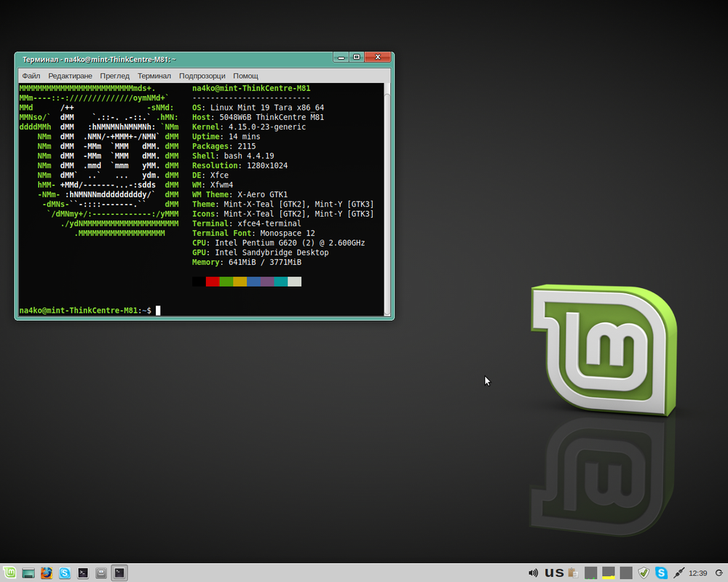The image size is (728, 582).
Task: Click 'Uptime: 14 mins' line
Action: tap(226, 137)
